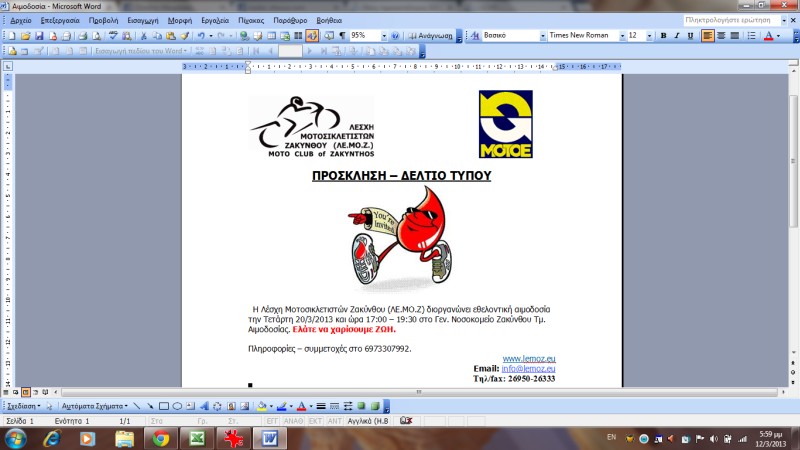800x450 pixels.
Task: Toggle show/hide paragraph marks
Action: pos(342,36)
